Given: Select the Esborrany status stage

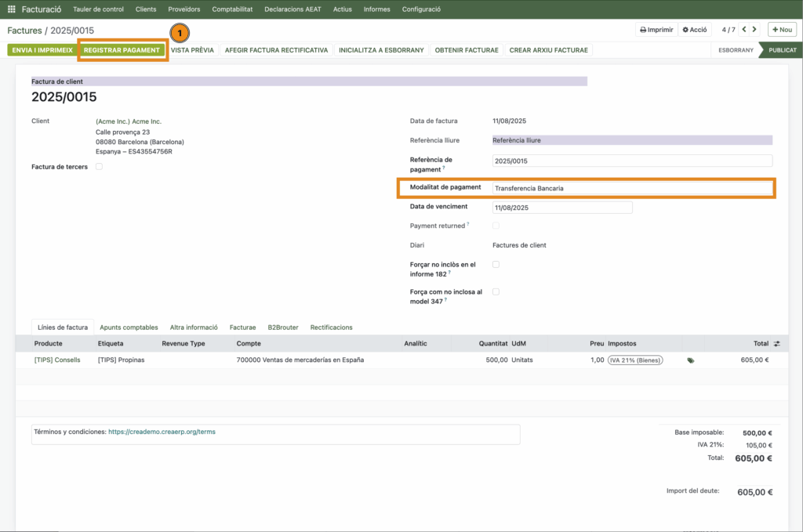Looking at the screenshot, I should pyautogui.click(x=736, y=50).
